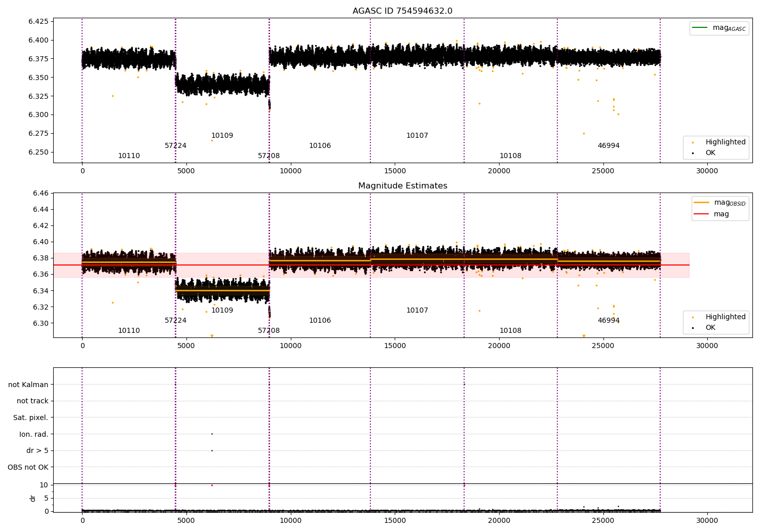This screenshot has width=760, height=532.
Task: Click the 6.36 y-axis tick label
Action: [41, 275]
